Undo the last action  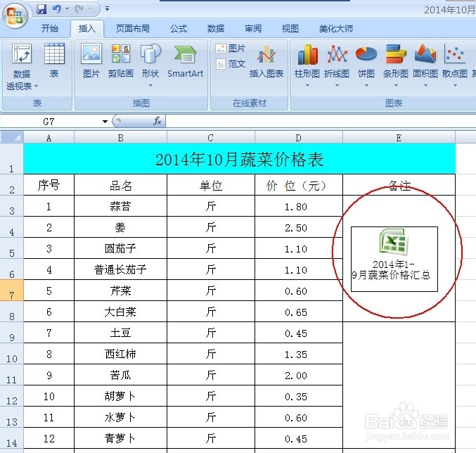[56, 9]
